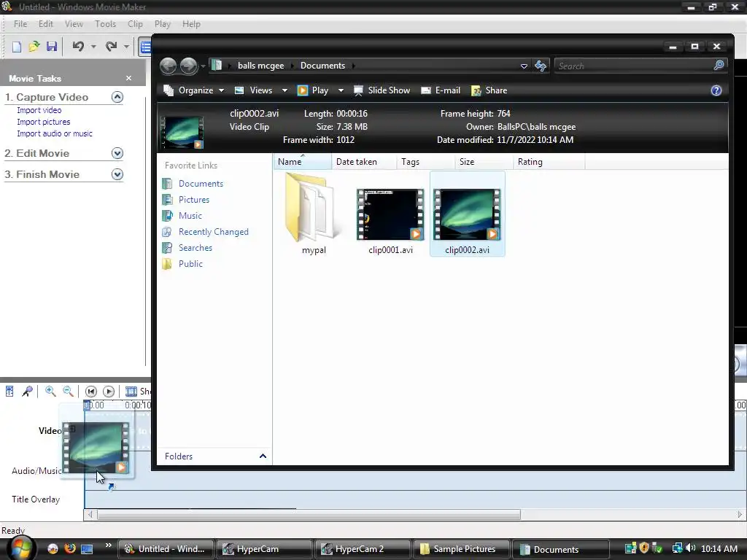Click the Import video link

tap(39, 110)
